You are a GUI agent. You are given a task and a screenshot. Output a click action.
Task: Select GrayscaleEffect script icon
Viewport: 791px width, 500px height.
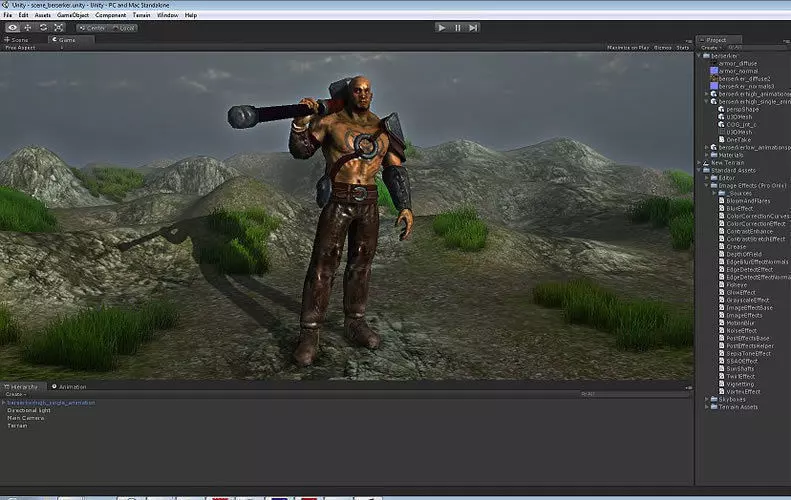[x=721, y=300]
